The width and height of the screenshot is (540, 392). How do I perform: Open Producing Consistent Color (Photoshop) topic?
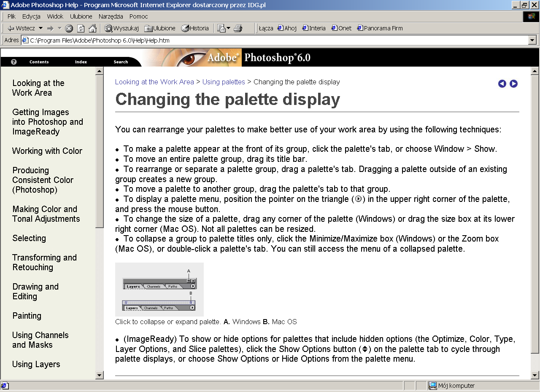(x=43, y=180)
